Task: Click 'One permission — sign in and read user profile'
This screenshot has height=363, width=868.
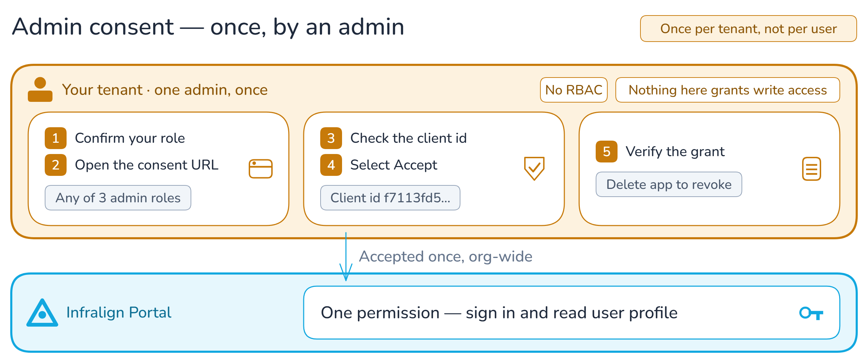Action: point(499,313)
